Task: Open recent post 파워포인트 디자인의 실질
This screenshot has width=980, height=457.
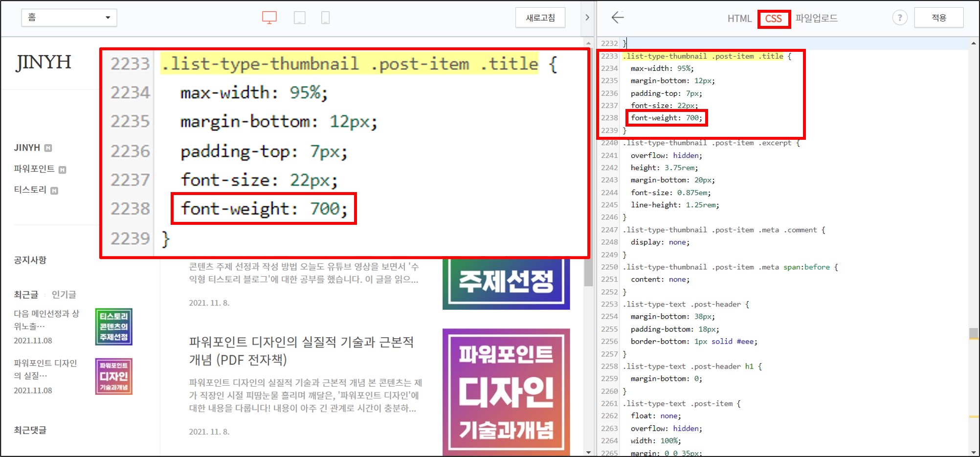Action: coord(45,369)
